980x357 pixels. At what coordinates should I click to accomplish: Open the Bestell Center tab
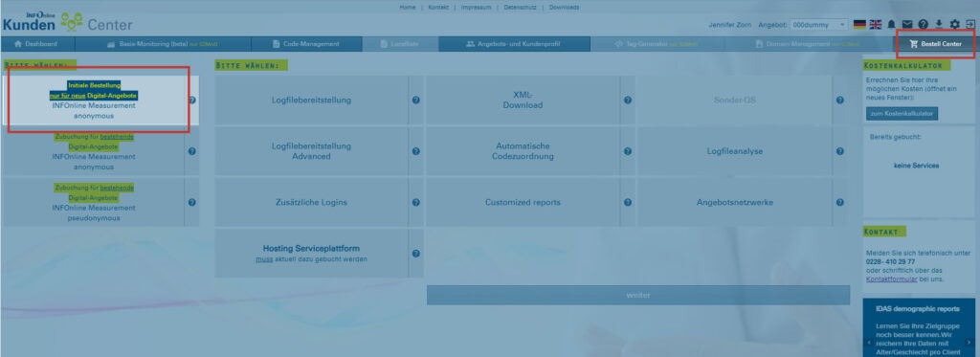[x=935, y=44]
